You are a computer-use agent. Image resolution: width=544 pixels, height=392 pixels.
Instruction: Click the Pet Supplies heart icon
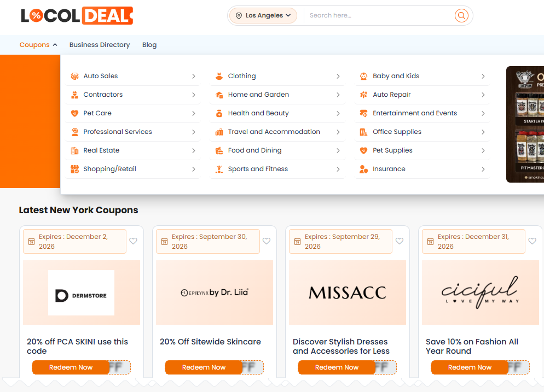point(363,150)
